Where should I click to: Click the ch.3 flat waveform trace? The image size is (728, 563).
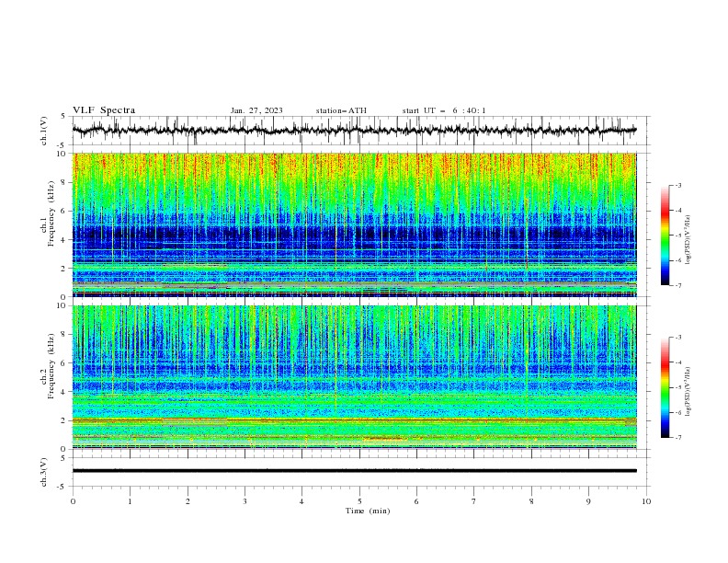click(x=354, y=471)
